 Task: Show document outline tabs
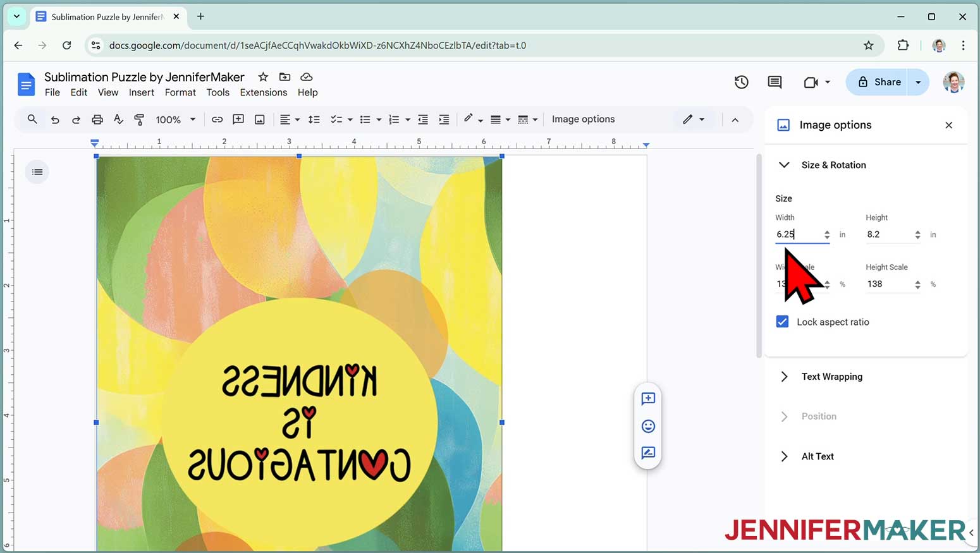pyautogui.click(x=37, y=172)
